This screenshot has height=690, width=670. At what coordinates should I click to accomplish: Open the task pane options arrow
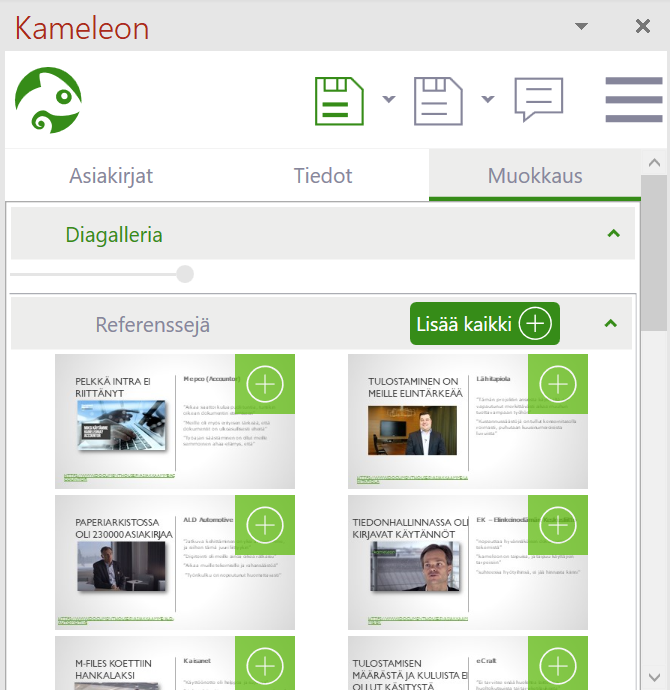[x=580, y=27]
